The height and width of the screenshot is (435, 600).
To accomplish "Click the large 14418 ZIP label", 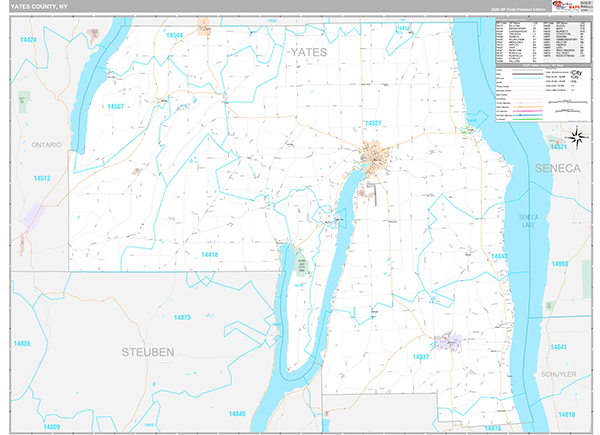I will [x=209, y=255].
